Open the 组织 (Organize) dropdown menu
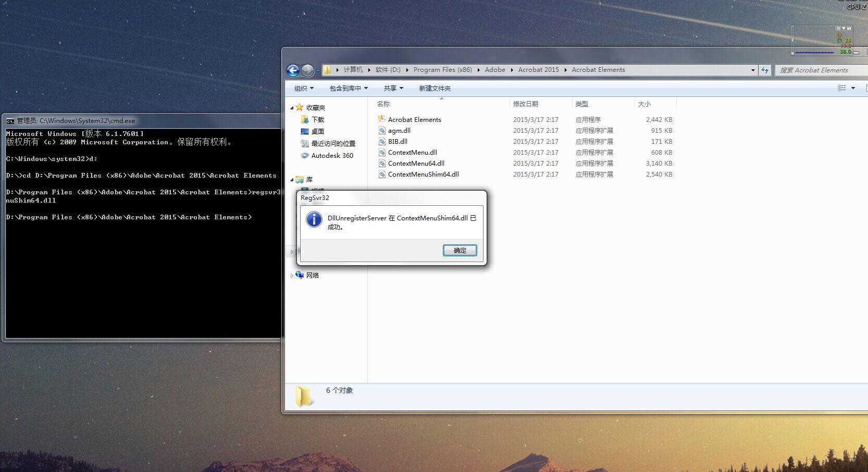868x472 pixels. [x=304, y=89]
